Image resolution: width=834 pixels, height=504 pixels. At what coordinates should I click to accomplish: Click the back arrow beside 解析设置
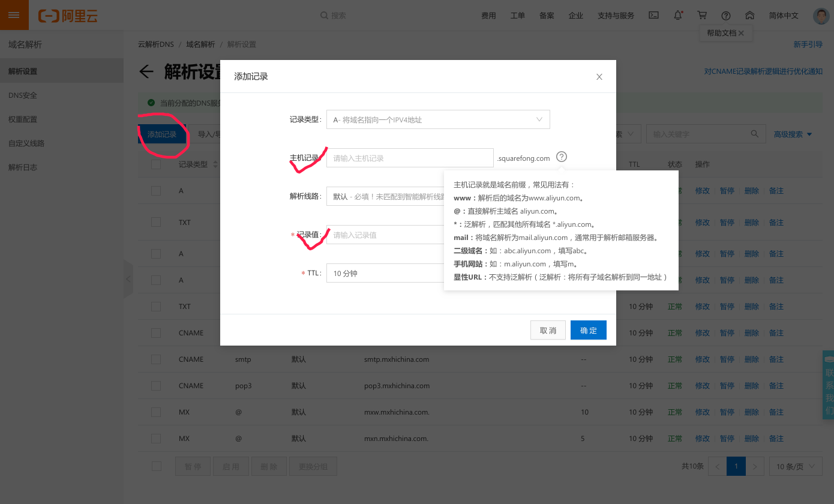(x=146, y=72)
